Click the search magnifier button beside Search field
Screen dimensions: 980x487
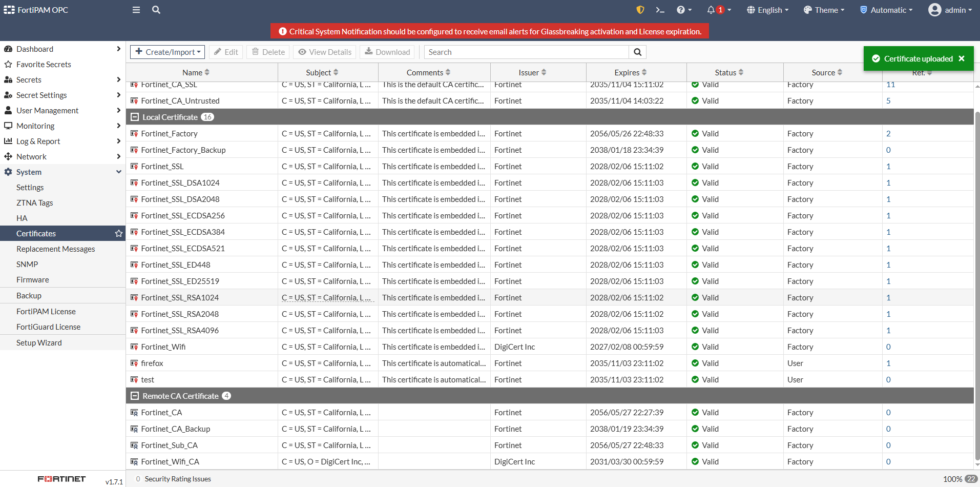click(x=637, y=52)
